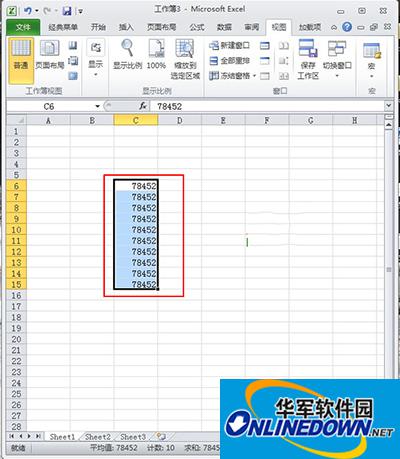
Task: Switch to the Insert (插入) tab
Action: (126, 27)
